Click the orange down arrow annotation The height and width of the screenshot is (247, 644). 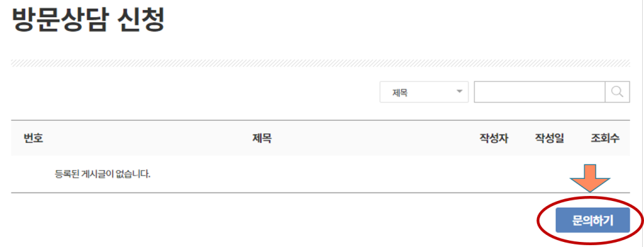(x=590, y=178)
